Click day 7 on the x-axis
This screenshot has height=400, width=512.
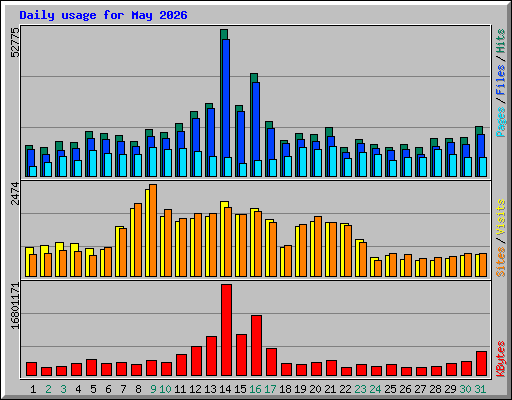123,389
